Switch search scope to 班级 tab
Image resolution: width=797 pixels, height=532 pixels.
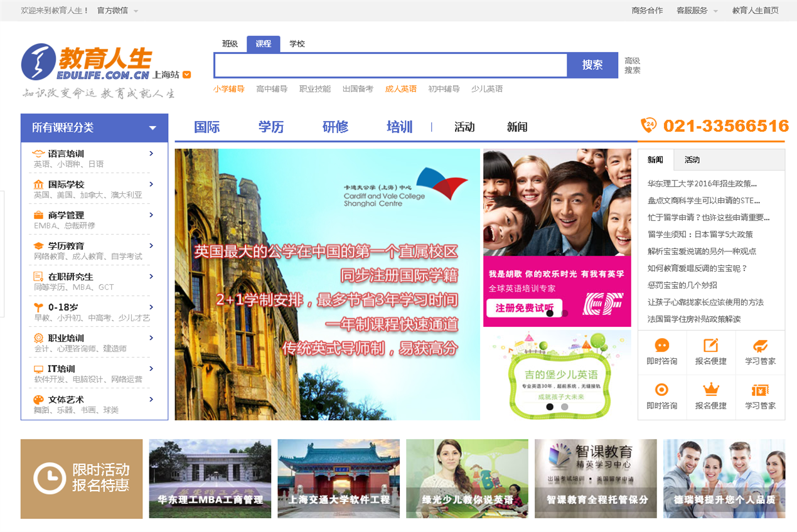pyautogui.click(x=230, y=44)
